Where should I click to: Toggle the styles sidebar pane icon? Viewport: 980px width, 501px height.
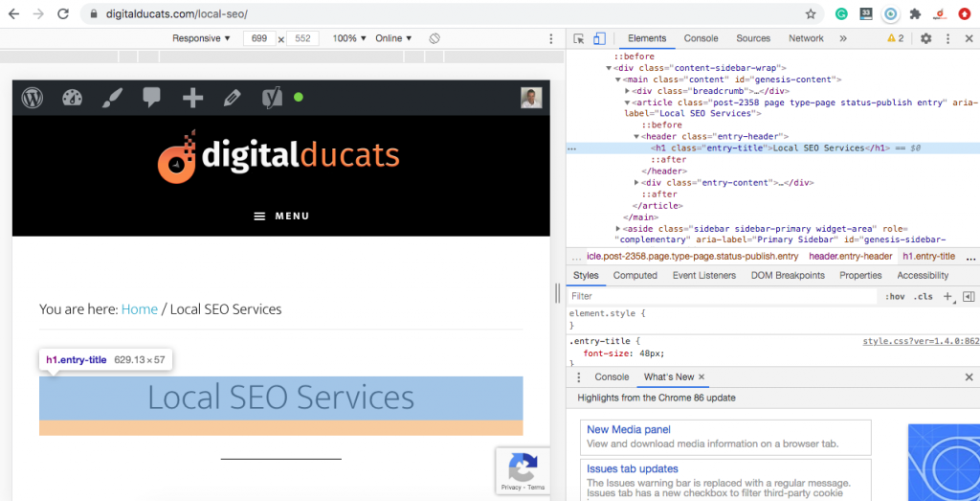click(969, 296)
